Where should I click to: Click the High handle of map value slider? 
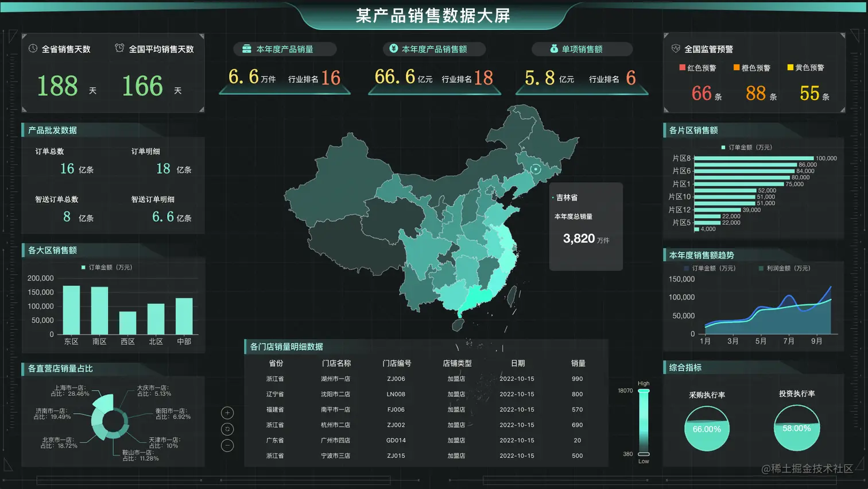[x=644, y=391]
